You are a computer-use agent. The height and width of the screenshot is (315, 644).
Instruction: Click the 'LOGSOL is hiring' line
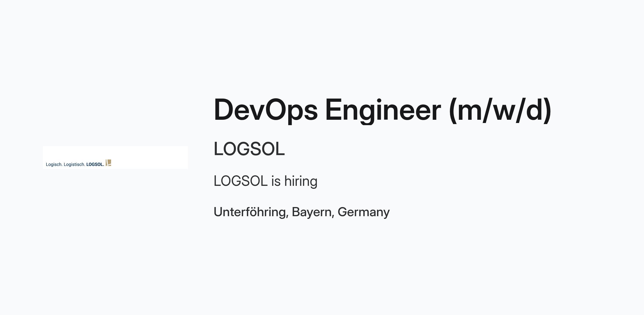coord(265,181)
